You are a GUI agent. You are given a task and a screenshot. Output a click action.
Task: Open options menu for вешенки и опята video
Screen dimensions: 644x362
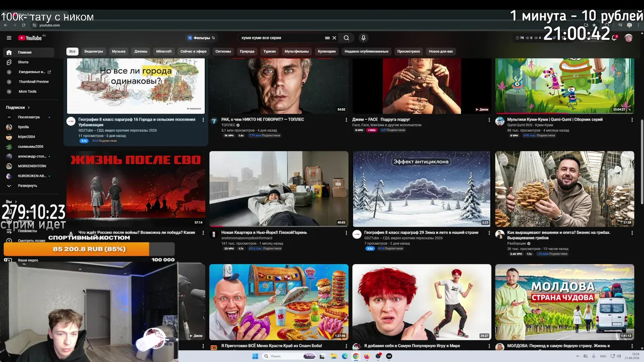(632, 233)
